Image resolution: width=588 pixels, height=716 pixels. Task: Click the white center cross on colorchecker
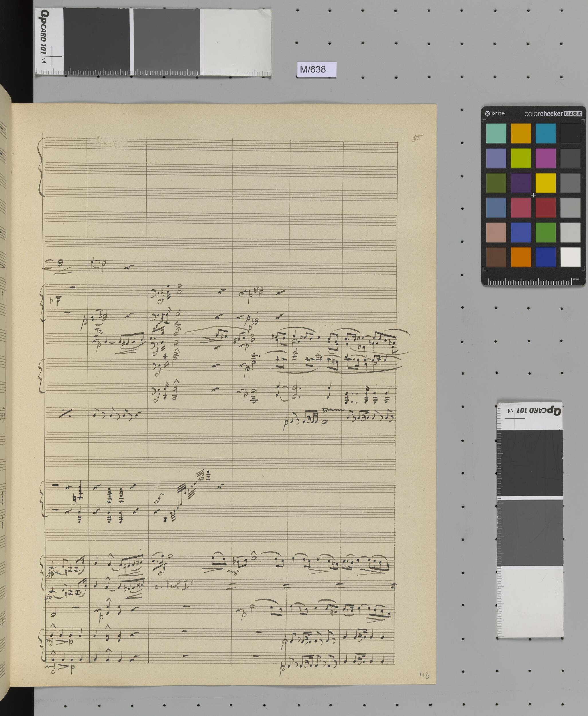tap(534, 195)
